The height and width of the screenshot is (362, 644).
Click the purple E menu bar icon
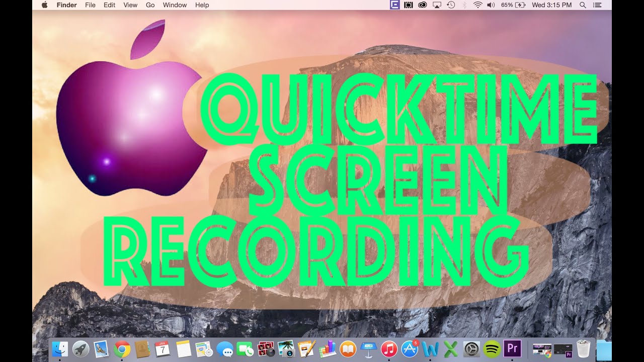[x=395, y=5]
